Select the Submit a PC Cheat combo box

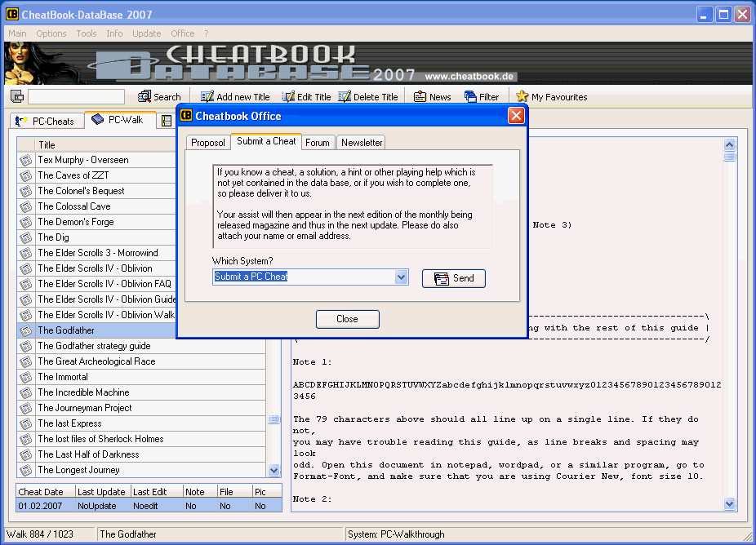pyautogui.click(x=302, y=277)
